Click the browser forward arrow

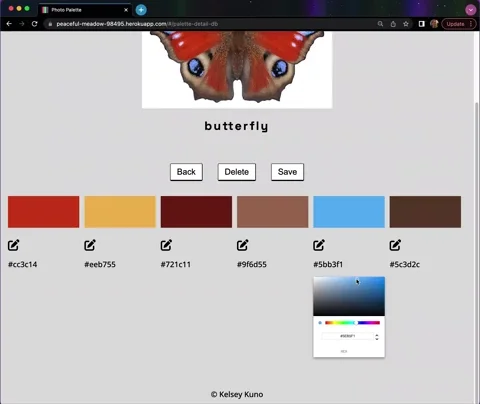click(22, 24)
